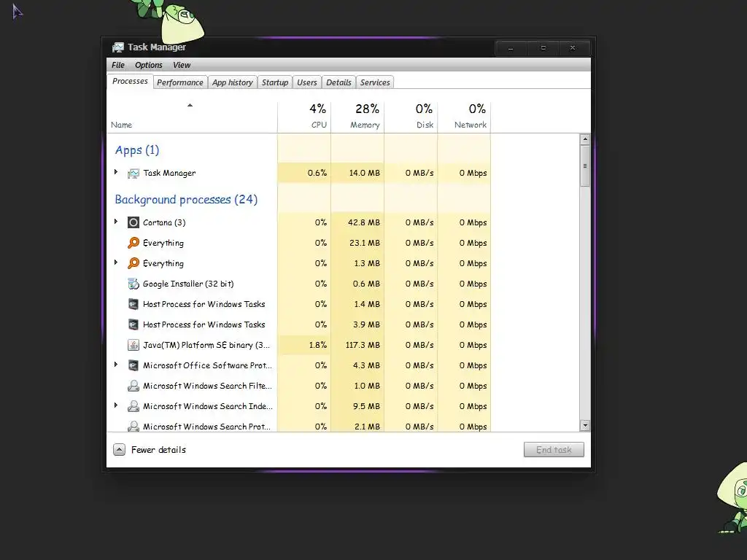Open the View menu
747x560 pixels.
[x=182, y=65]
